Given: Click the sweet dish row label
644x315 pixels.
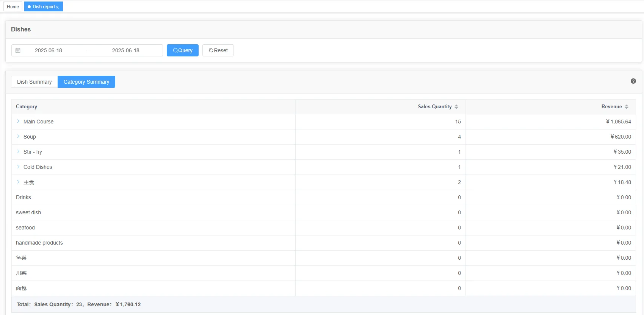Looking at the screenshot, I should 28,212.
